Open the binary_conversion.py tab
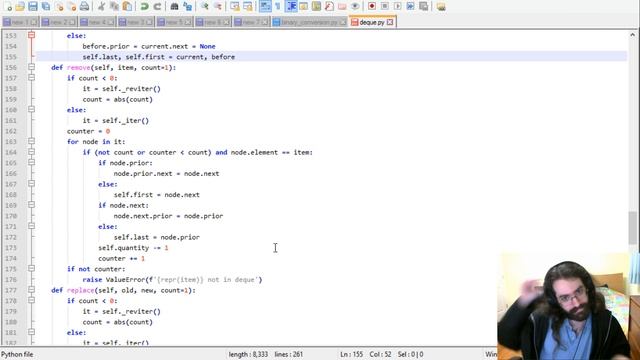The image size is (640, 360). 309,22
